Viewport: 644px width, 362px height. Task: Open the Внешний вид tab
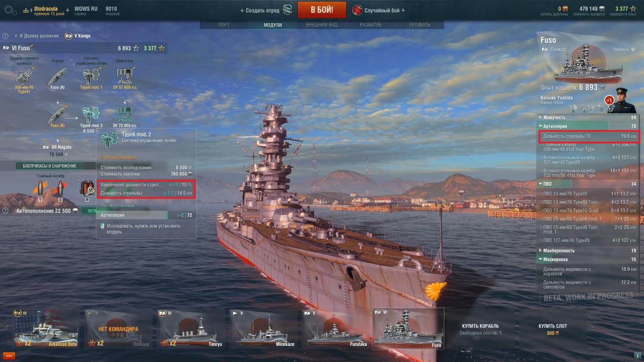pos(321,25)
